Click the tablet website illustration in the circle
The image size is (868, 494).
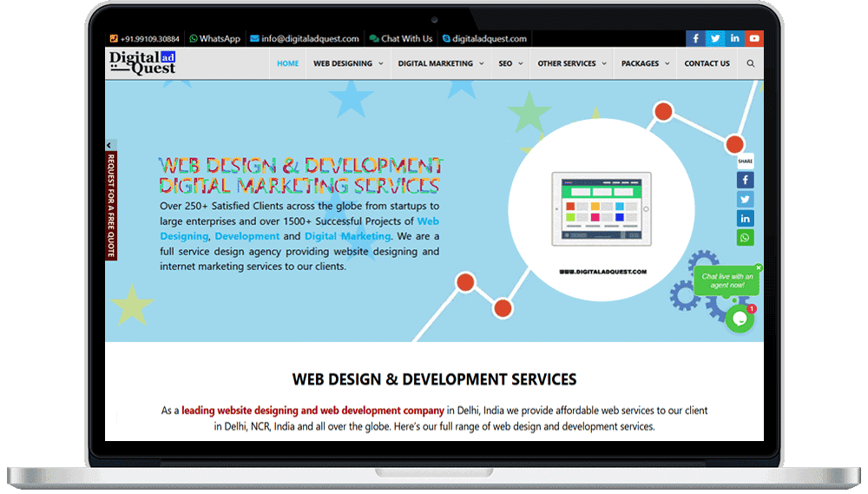point(602,208)
